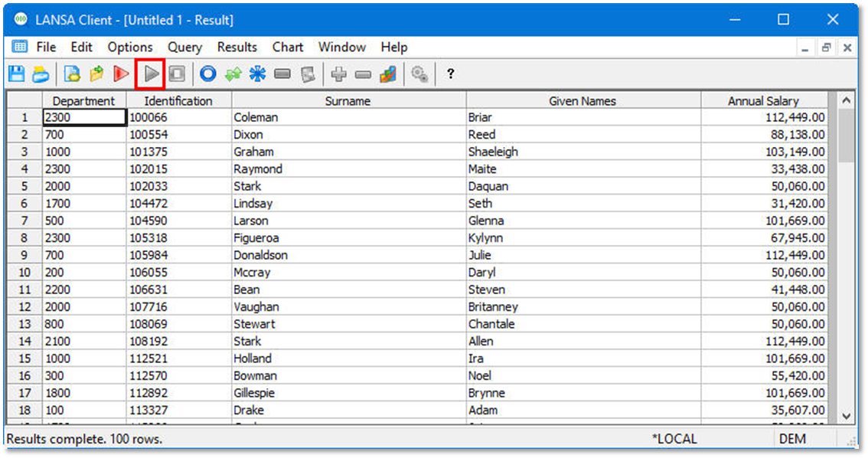Click the Open folder icon
The height and width of the screenshot is (458, 868).
coord(96,74)
